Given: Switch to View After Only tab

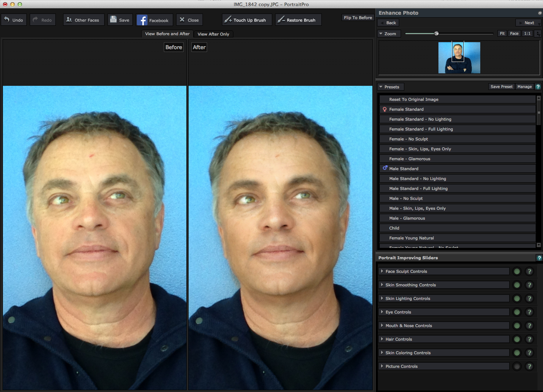Looking at the screenshot, I should point(213,34).
